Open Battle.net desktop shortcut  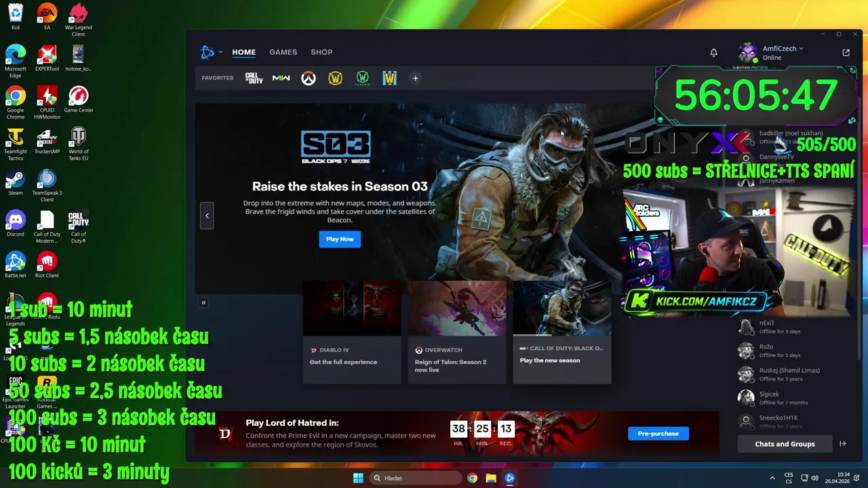pyautogui.click(x=16, y=266)
